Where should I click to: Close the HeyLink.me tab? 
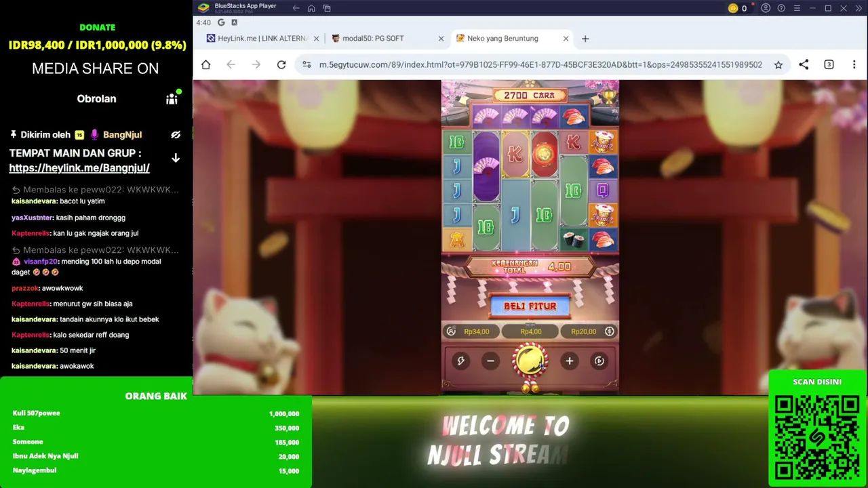(316, 39)
